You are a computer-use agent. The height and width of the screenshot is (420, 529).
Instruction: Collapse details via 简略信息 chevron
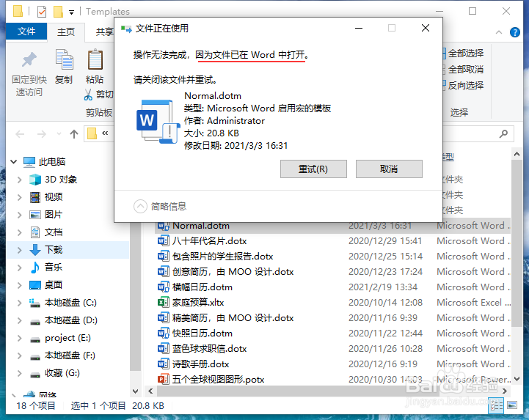coord(140,206)
